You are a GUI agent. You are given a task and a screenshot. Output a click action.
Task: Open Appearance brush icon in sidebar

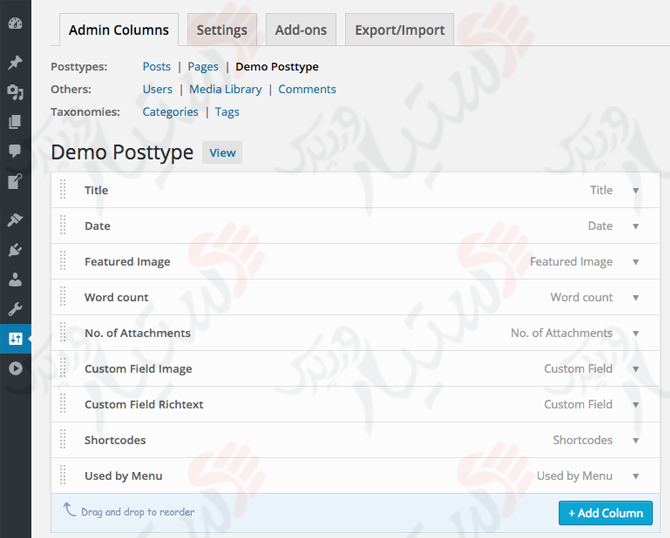pos(15,220)
